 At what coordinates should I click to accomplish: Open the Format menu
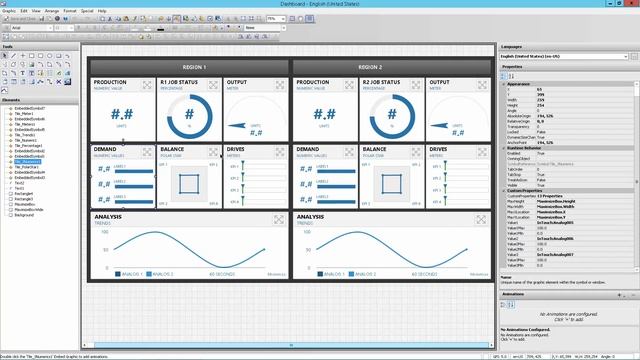[x=70, y=11]
